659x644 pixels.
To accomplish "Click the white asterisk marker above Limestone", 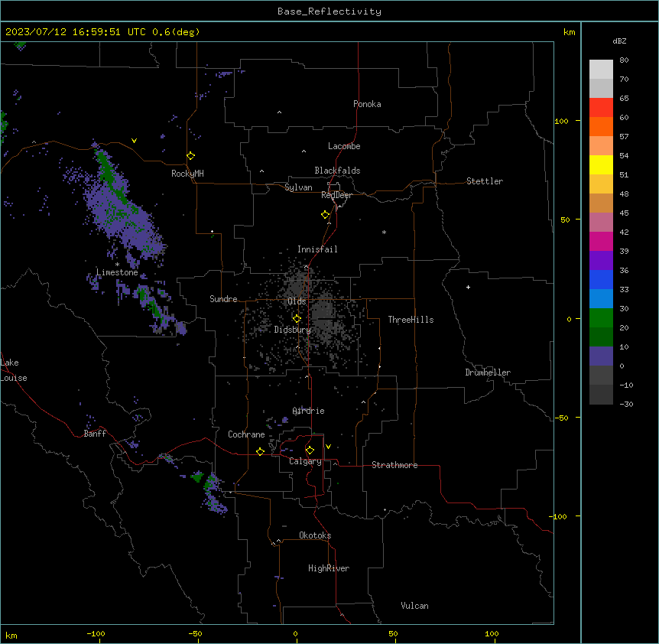I will click(117, 265).
